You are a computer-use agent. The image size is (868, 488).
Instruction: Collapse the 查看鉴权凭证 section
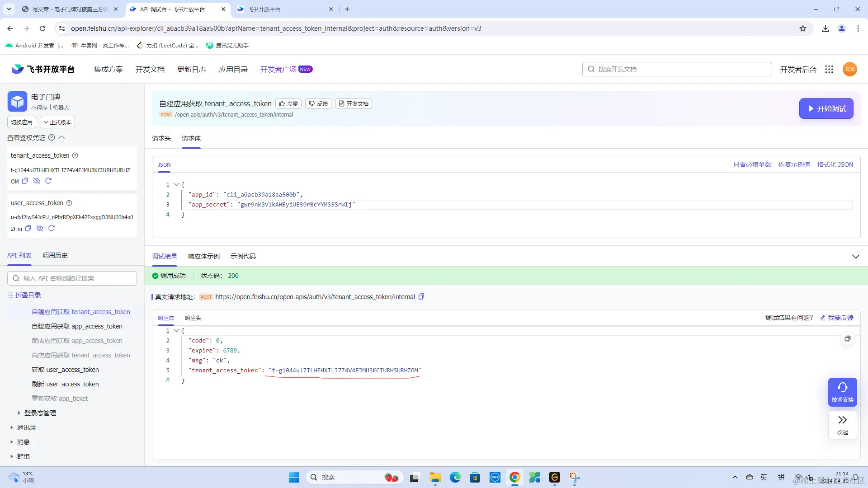[62, 137]
